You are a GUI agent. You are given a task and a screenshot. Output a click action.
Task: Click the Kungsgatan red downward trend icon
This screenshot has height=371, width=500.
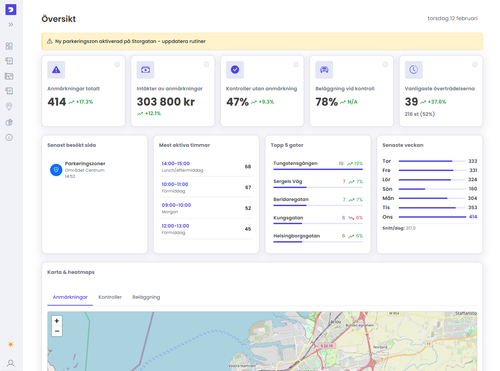click(x=351, y=218)
